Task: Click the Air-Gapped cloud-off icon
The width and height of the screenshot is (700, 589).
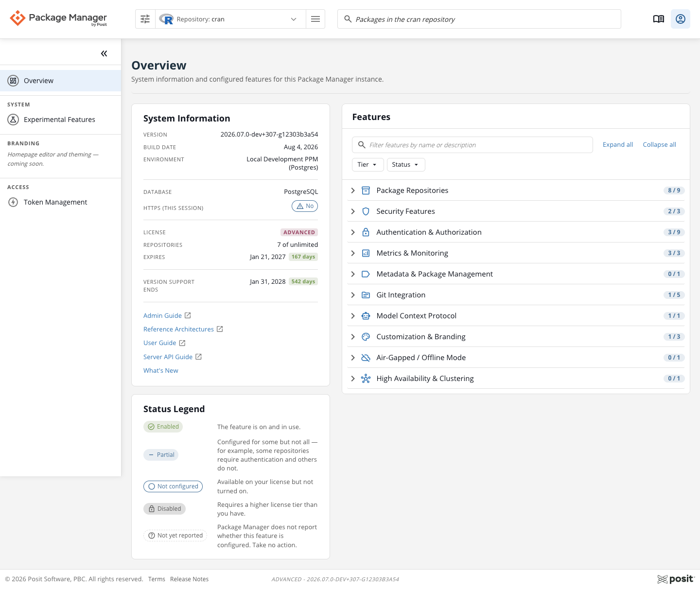Action: pos(366,358)
